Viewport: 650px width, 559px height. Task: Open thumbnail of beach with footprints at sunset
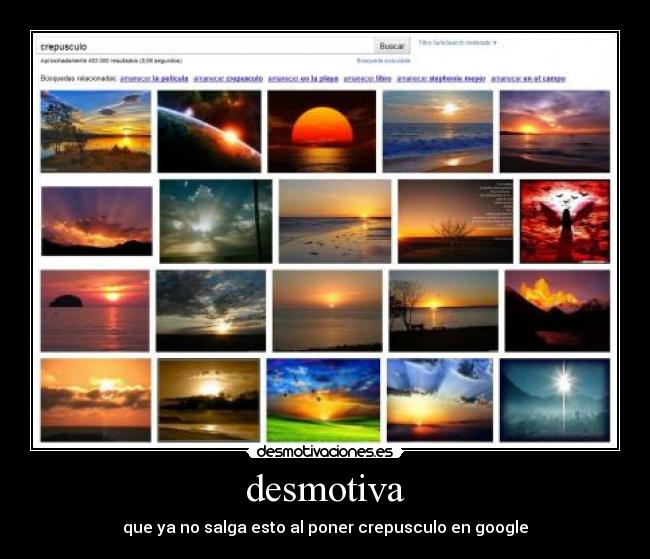[335, 221]
